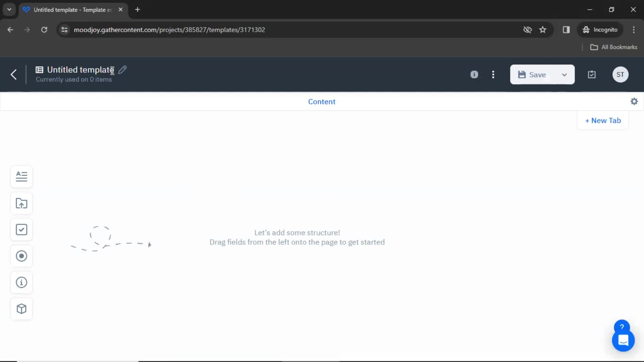
Task: Select the guidelines info field icon
Action: tap(21, 283)
